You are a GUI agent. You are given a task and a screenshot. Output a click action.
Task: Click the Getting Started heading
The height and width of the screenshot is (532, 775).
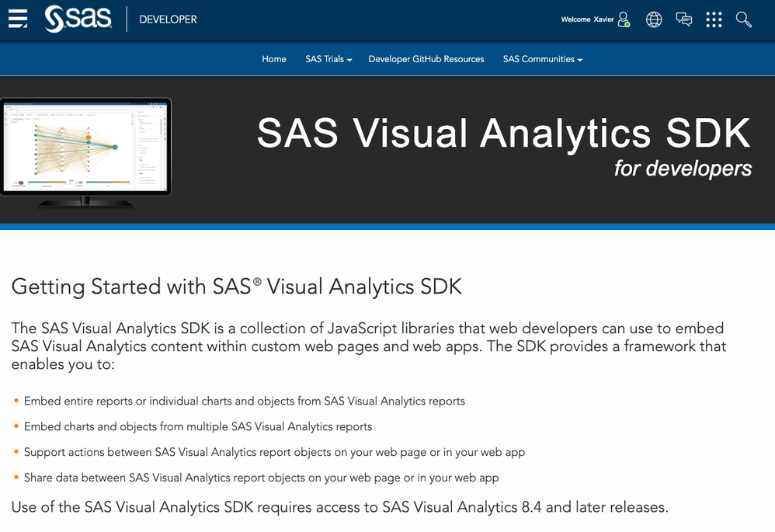pos(236,287)
